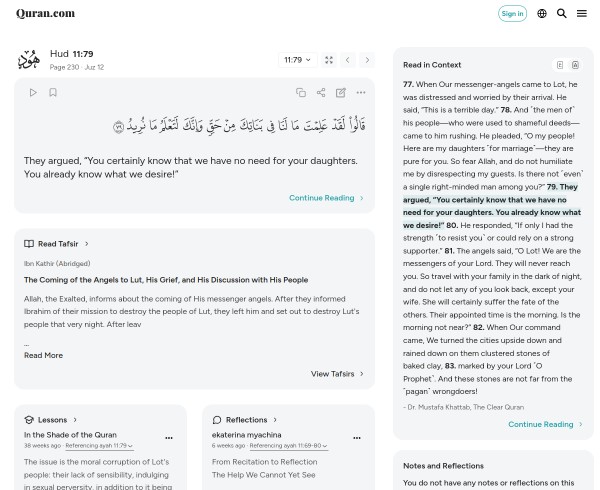The width and height of the screenshot is (600, 490).
Task: Click the Hud surah name
Action: [59, 54]
